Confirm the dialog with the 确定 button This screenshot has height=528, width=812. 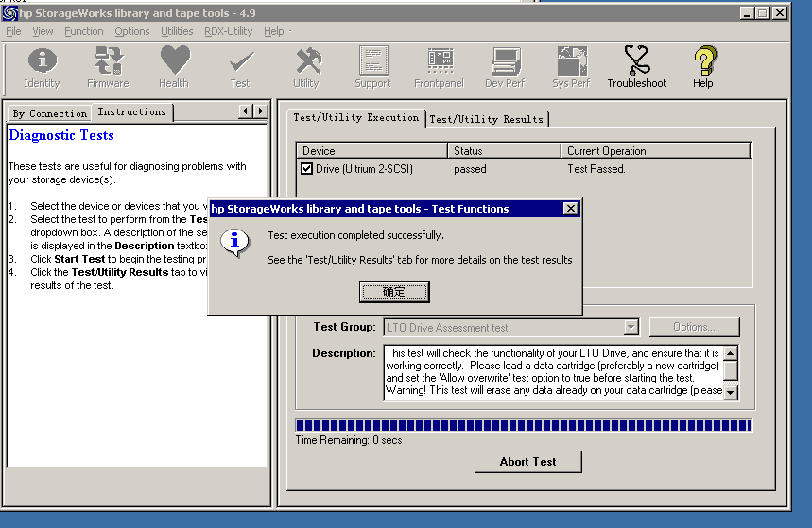coord(394,292)
